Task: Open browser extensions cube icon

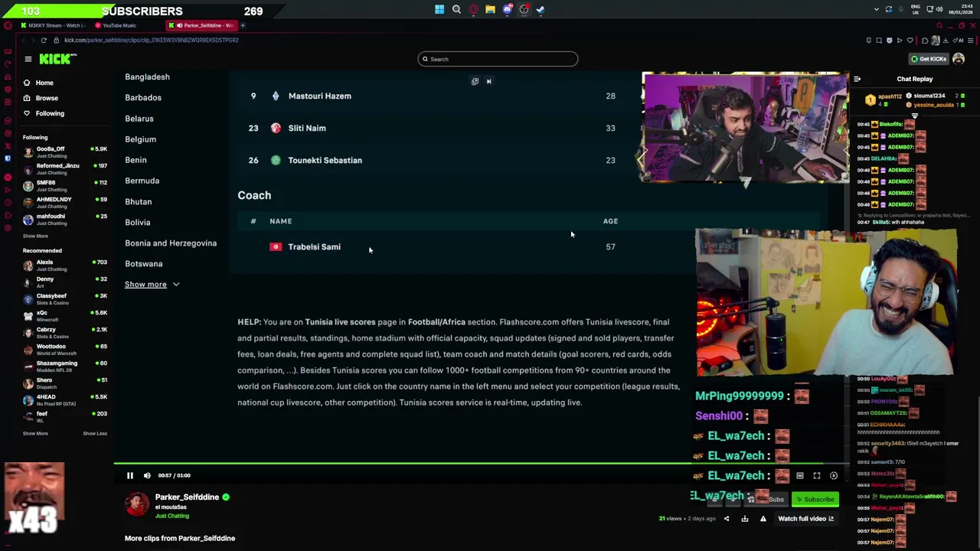Action: pos(925,40)
